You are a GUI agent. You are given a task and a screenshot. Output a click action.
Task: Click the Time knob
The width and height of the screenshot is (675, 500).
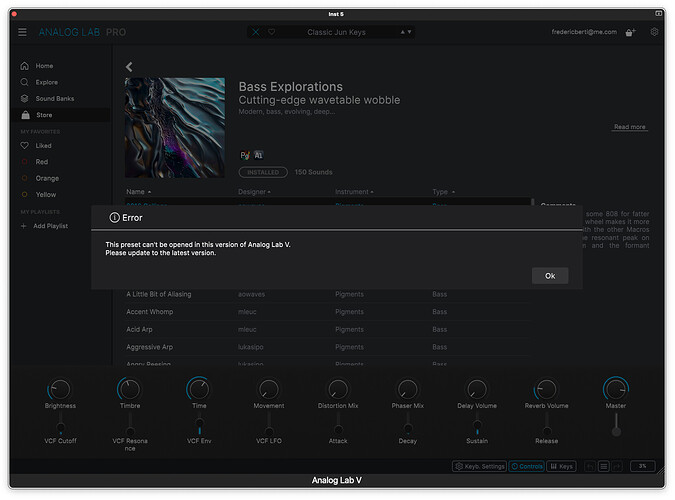pos(199,389)
